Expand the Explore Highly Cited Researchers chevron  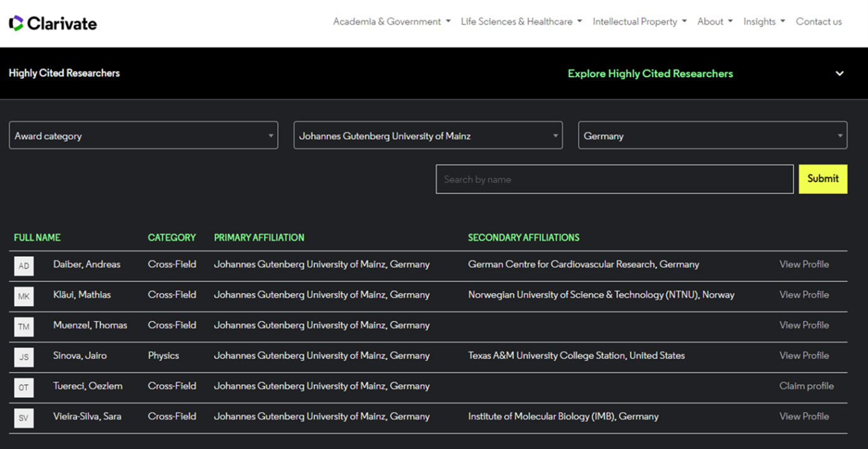tap(840, 73)
